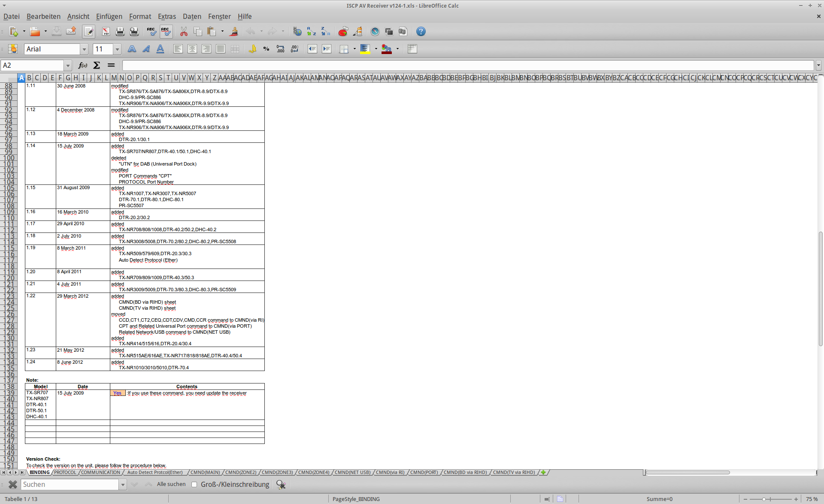
Task: Open Name Box dropdown arrow
Action: 68,66
